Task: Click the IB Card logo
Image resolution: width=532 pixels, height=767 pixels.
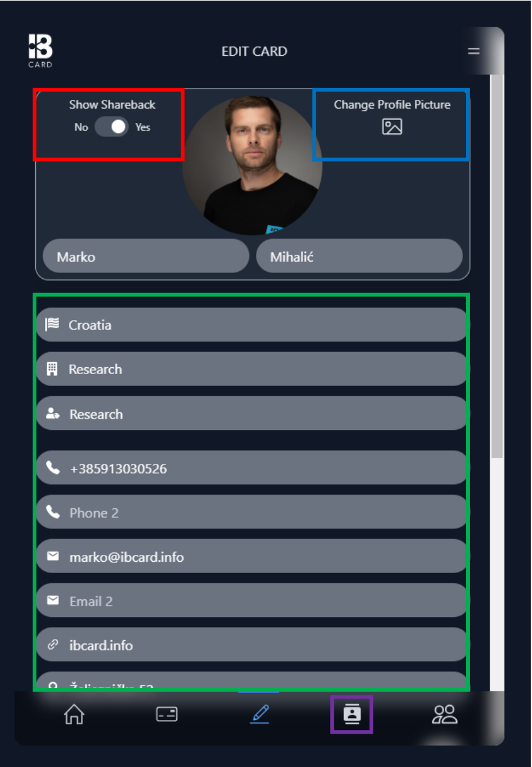Action: [40, 51]
